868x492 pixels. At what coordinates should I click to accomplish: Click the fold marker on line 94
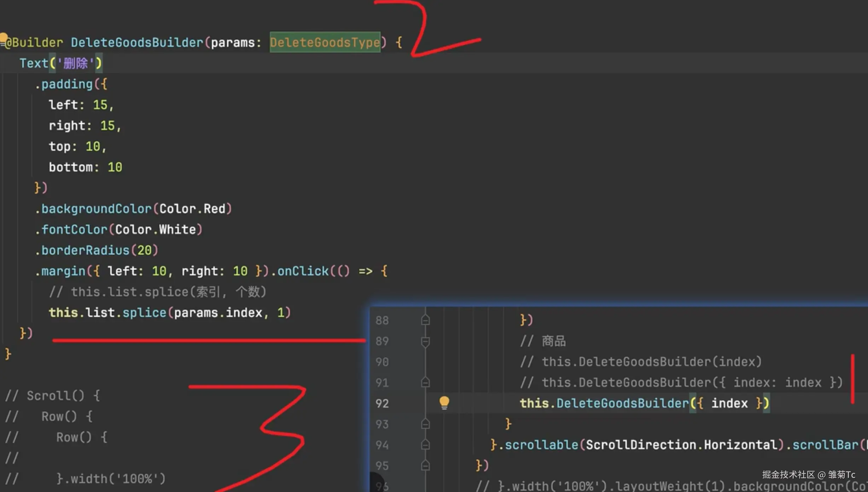[426, 445]
